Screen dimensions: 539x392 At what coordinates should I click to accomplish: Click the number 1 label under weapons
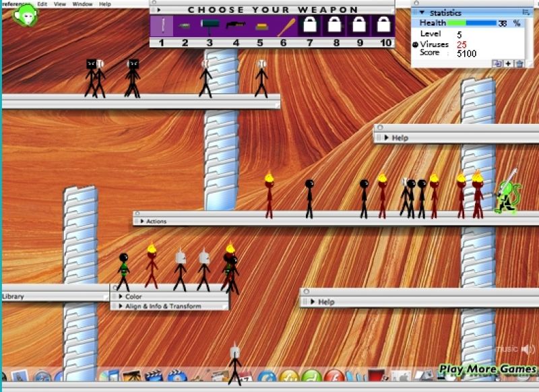click(161, 43)
